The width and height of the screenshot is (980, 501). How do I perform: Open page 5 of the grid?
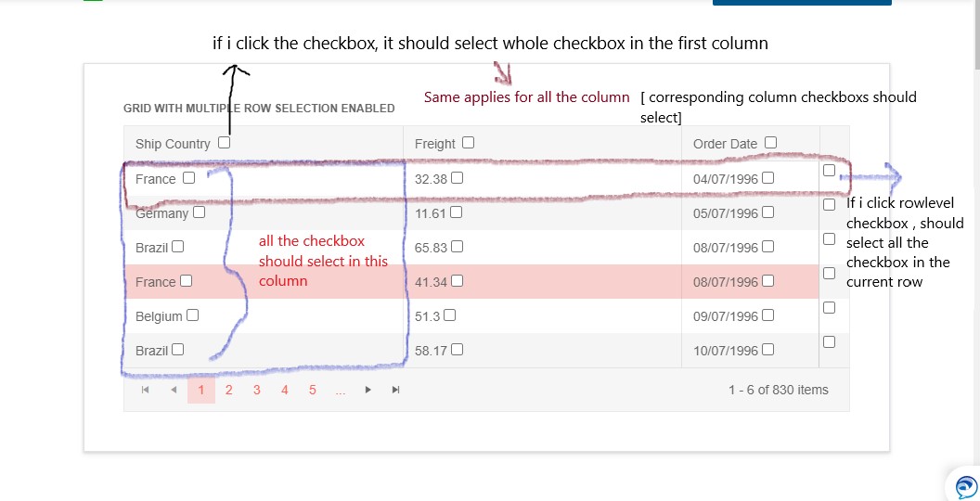(x=312, y=391)
